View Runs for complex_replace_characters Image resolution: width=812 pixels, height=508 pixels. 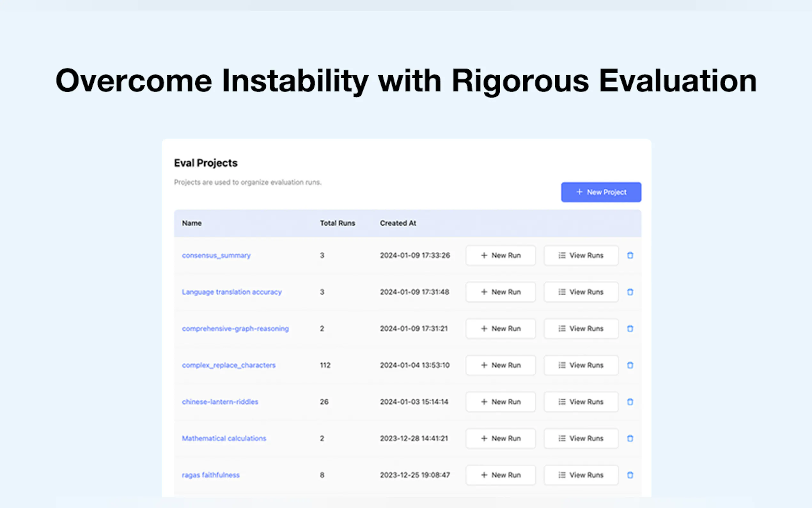(581, 365)
